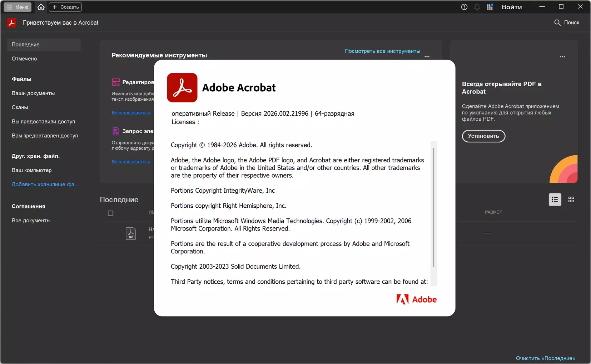This screenshot has width=591, height=364.
Task: Open Все документы under Соглашения
Action: (x=31, y=221)
